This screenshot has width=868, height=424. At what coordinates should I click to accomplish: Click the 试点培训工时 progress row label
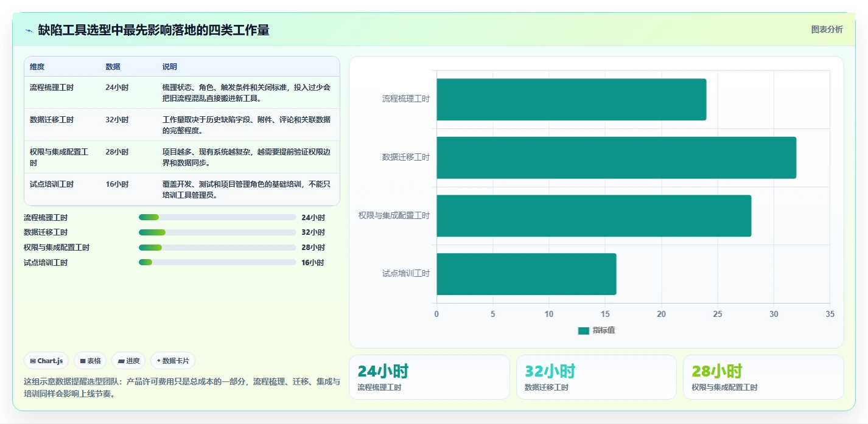46,263
